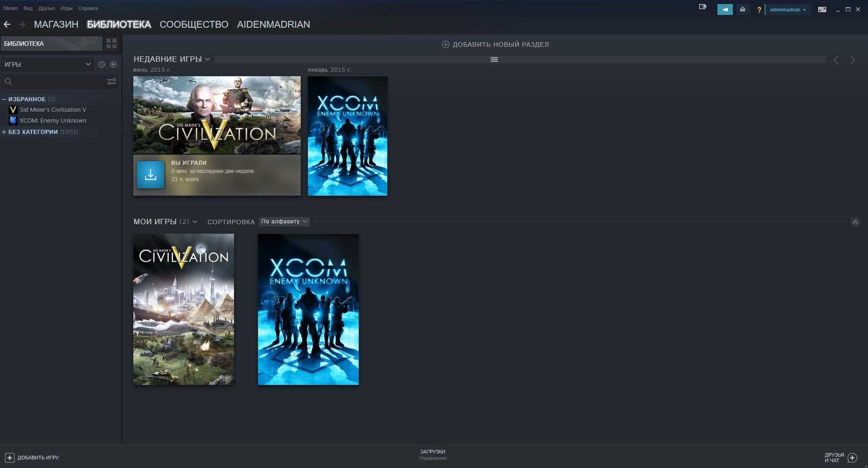Open the inbox envelope icon
This screenshot has height=468, width=868.
(742, 10)
